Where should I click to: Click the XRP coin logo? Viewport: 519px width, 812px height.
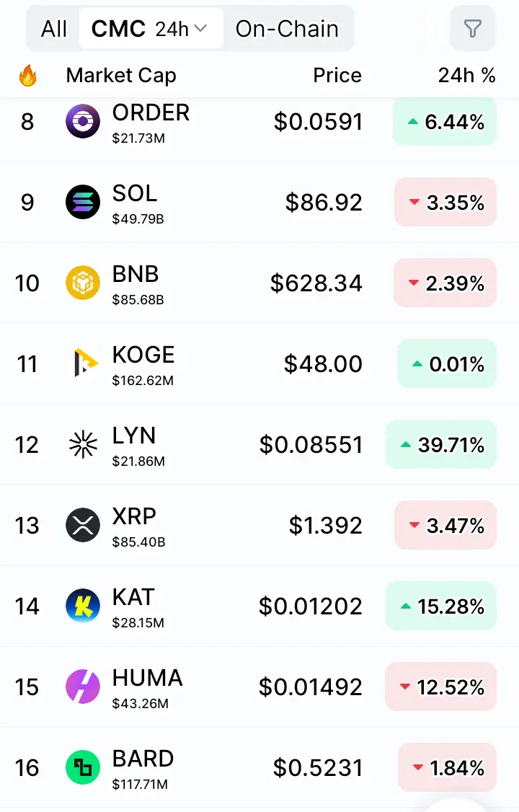click(82, 525)
